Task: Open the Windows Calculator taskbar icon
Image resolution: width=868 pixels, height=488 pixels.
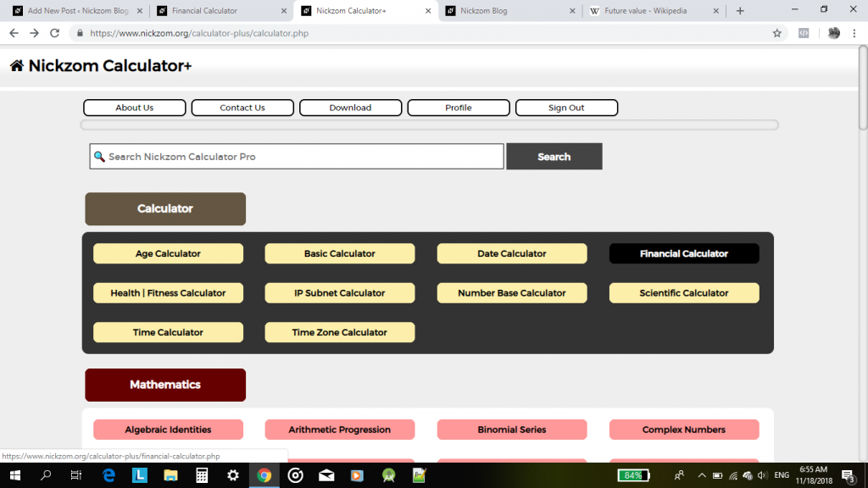Action: [202, 475]
